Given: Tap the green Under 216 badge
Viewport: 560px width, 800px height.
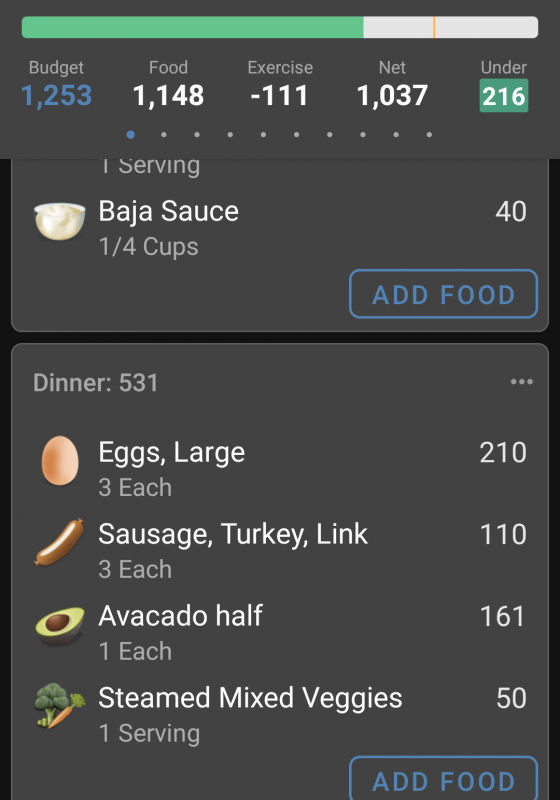Looking at the screenshot, I should pyautogui.click(x=504, y=95).
